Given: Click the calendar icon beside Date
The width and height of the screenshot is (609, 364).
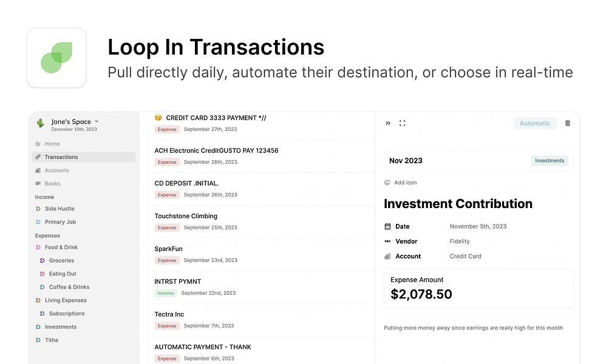Looking at the screenshot, I should [x=388, y=226].
